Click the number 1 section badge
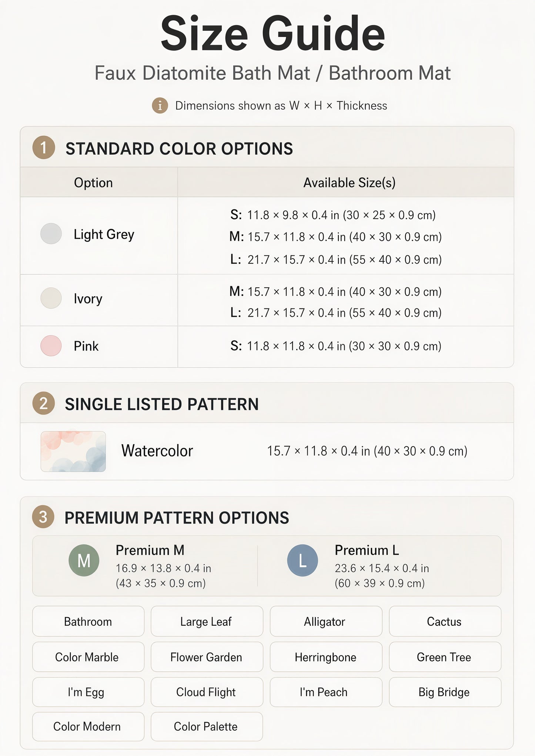This screenshot has width=535, height=756. tap(44, 148)
